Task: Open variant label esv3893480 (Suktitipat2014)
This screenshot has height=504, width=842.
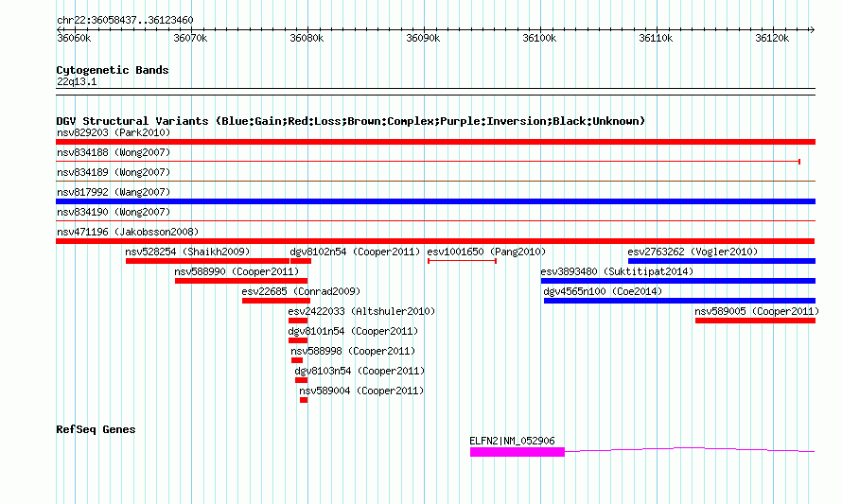Action: click(x=617, y=271)
